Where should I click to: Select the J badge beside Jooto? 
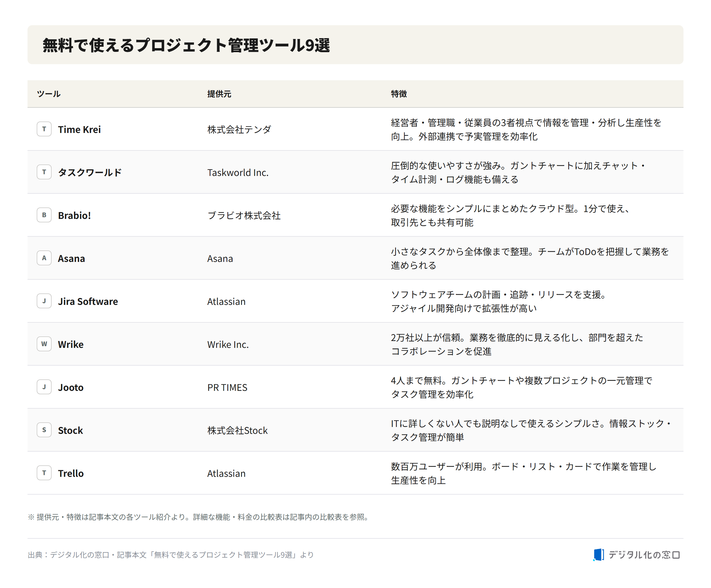tap(44, 387)
